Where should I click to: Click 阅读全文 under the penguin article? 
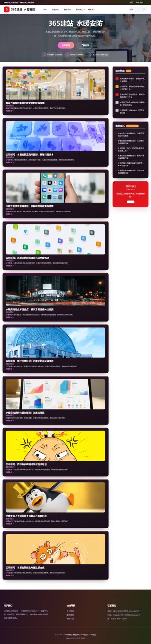10,524
